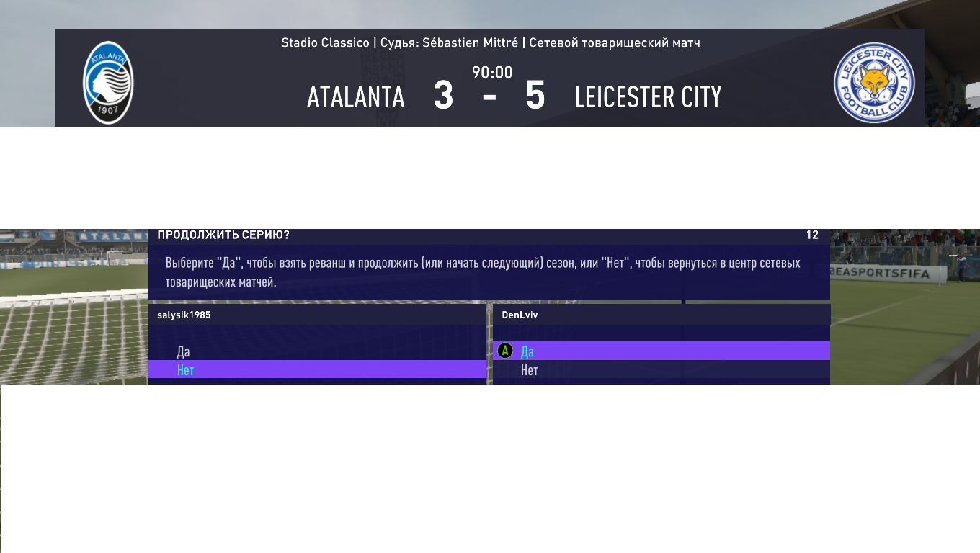Click the salysik1985 player name header
The height and width of the screenshot is (553, 980).
coord(184,315)
